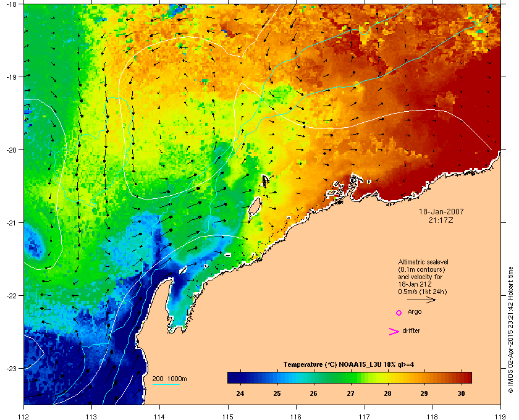Screen dimensions: 519x420
Task: Click the longitude label 113
Action: tap(91, 416)
